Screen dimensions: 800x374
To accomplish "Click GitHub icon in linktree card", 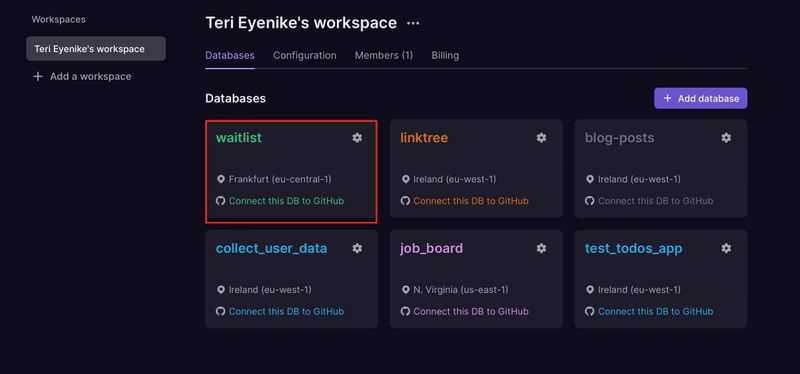I will tap(405, 201).
